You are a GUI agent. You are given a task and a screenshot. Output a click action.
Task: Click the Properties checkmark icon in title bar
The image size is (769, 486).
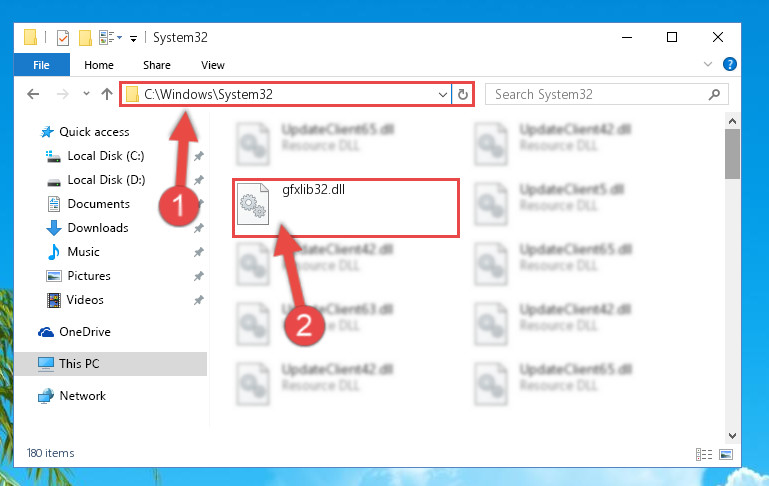point(63,38)
